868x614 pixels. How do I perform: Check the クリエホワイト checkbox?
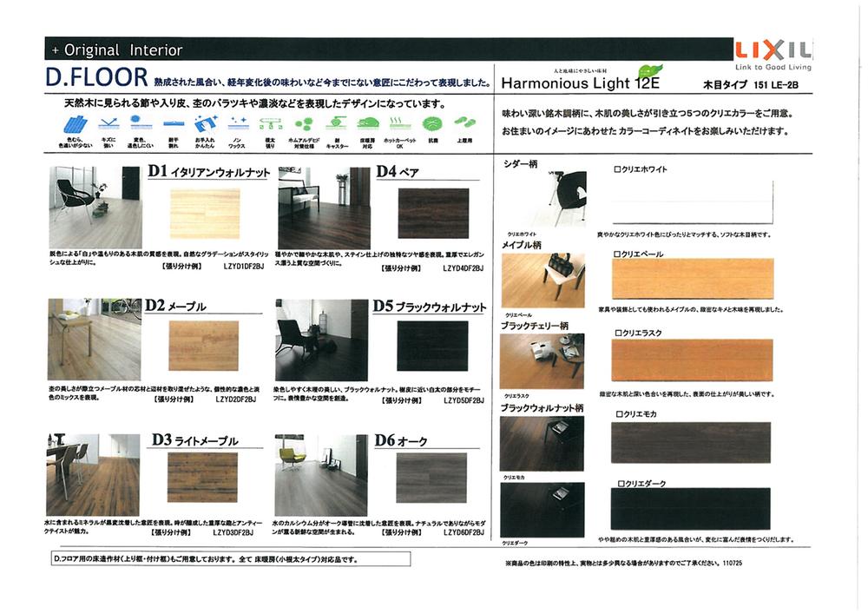point(616,169)
